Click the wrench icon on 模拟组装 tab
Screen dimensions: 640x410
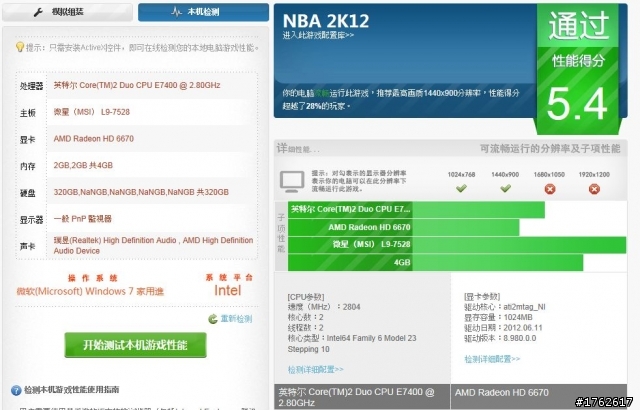(x=38, y=13)
